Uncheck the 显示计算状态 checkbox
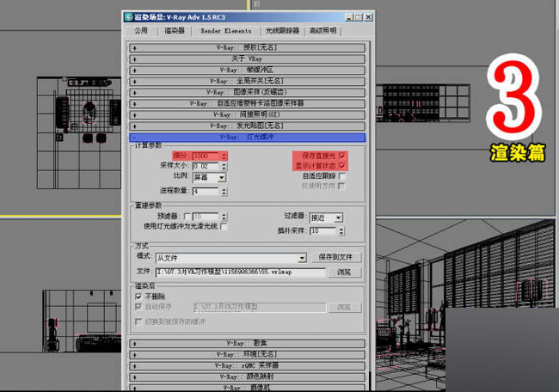 click(x=342, y=166)
